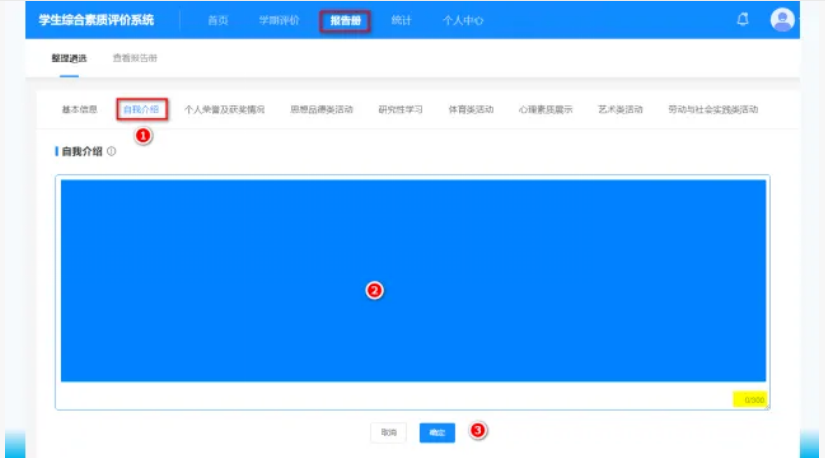This screenshot has height=458, width=825.
Task: Open the 首页 navigation item
Action: (x=218, y=21)
